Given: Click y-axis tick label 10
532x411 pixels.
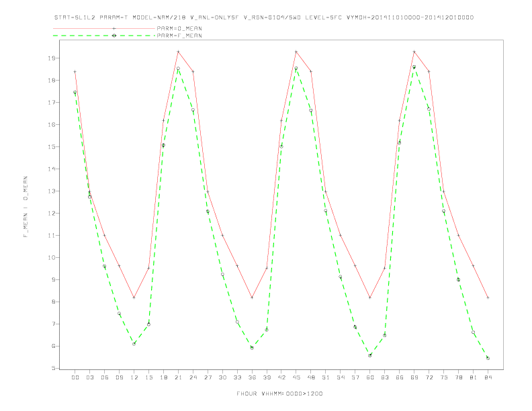Looking at the screenshot, I should pos(52,258).
